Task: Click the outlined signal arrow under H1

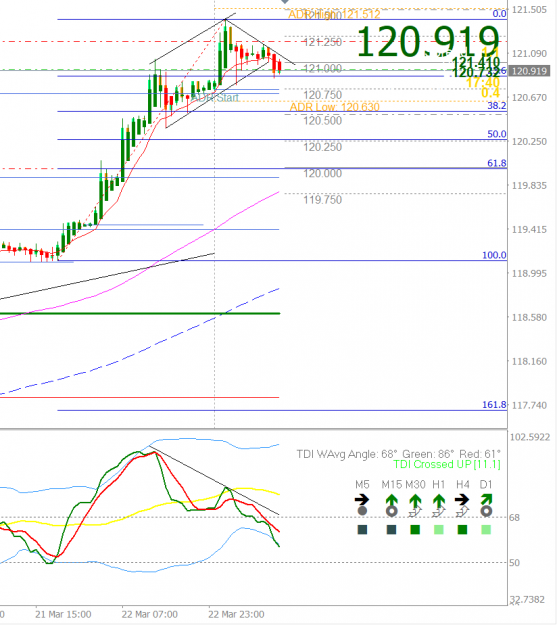Action: (439, 512)
